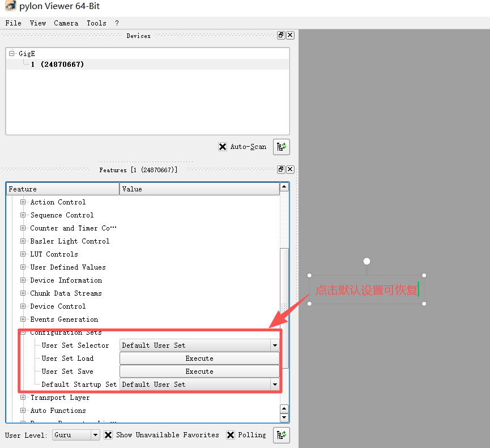The image size is (490, 448).
Task: Open the User Set Selector dropdown
Action: coord(275,345)
